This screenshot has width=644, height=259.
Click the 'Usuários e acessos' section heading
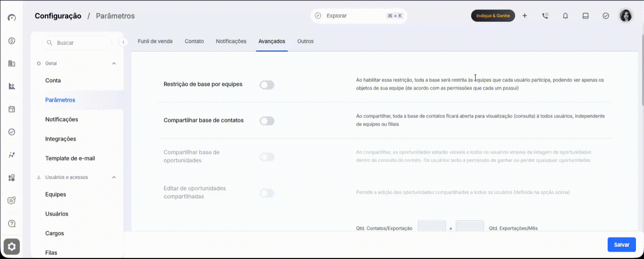point(67,177)
